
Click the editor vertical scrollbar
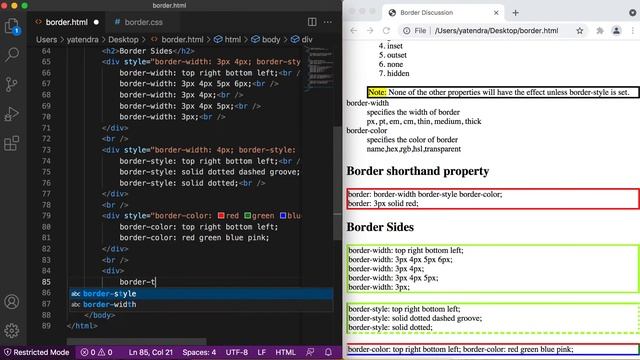[x=338, y=184]
